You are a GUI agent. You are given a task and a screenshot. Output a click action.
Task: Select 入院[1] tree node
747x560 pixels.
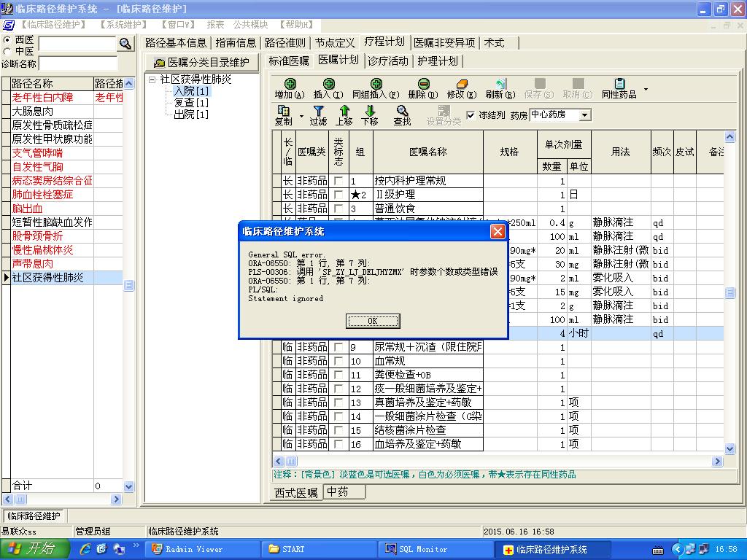(191, 91)
